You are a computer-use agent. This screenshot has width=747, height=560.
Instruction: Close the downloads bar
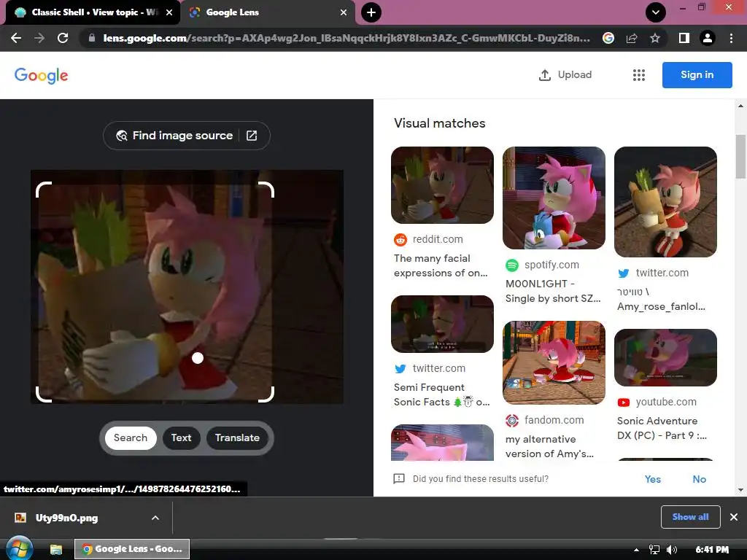pos(734,517)
